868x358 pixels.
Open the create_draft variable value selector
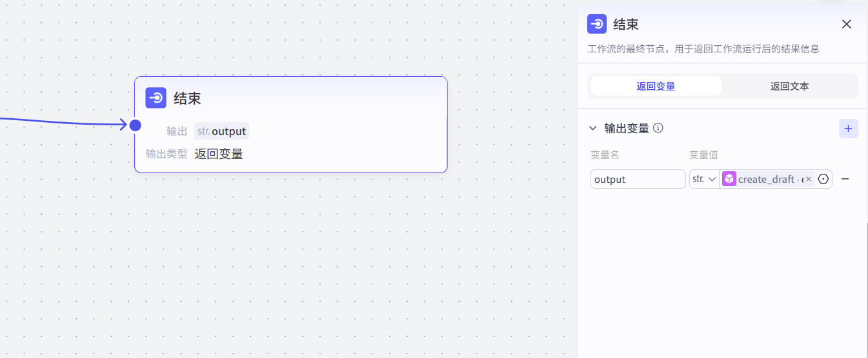768,179
